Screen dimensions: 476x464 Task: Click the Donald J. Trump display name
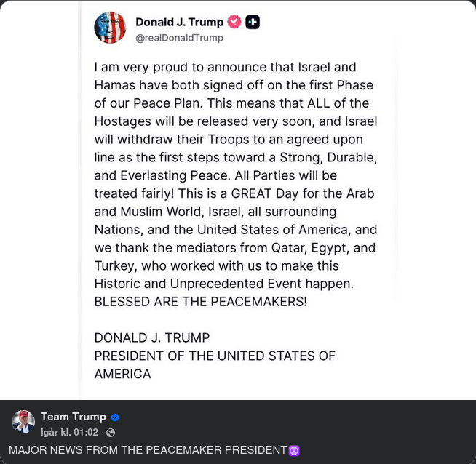coord(179,23)
